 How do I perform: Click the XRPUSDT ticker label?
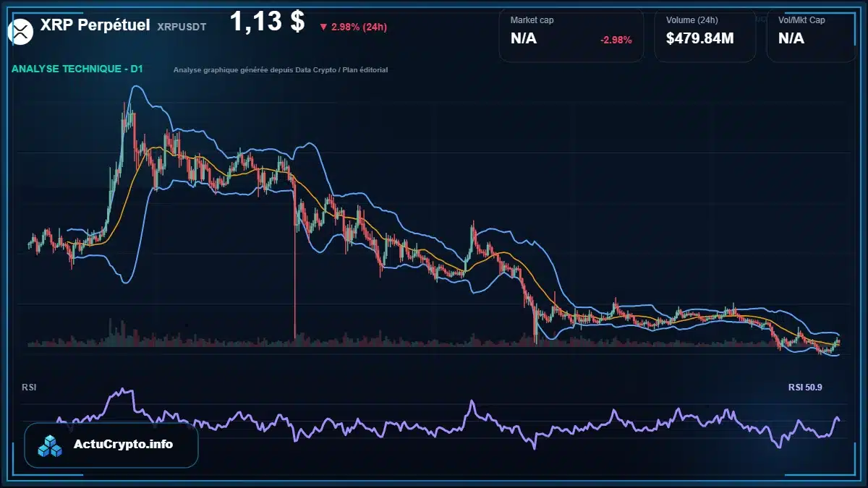pyautogui.click(x=182, y=27)
